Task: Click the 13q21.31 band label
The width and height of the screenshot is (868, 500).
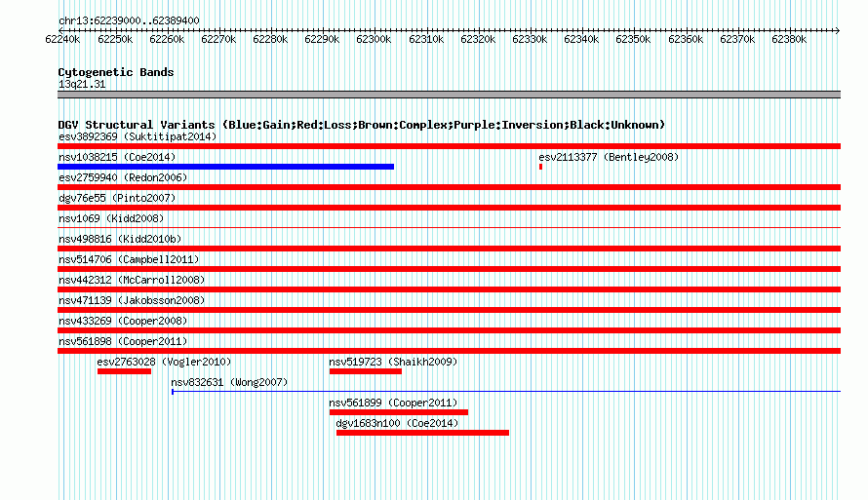Action: point(82,84)
